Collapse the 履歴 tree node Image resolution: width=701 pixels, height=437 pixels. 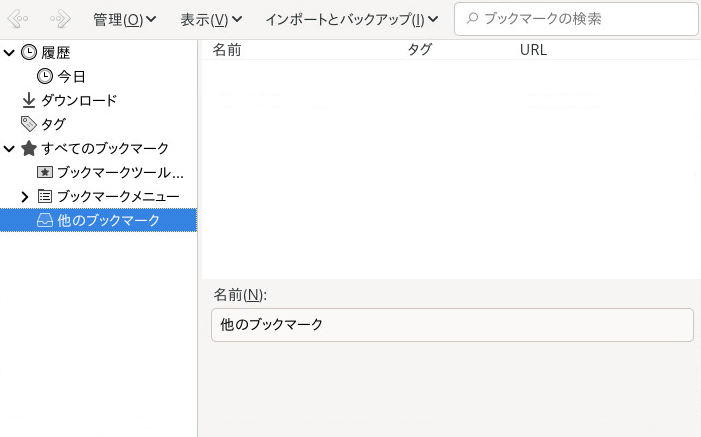click(9, 52)
